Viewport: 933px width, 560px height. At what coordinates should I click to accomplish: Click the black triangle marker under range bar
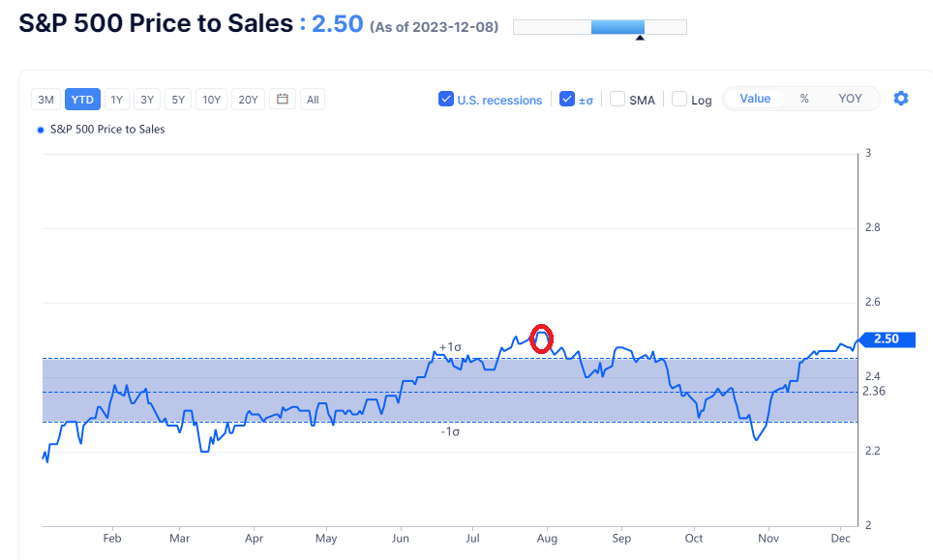tap(639, 39)
